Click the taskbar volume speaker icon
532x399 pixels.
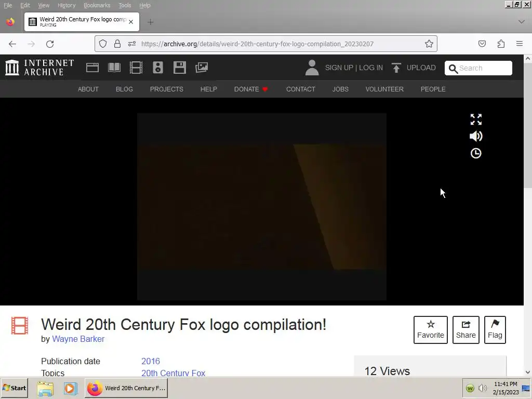[x=482, y=388]
